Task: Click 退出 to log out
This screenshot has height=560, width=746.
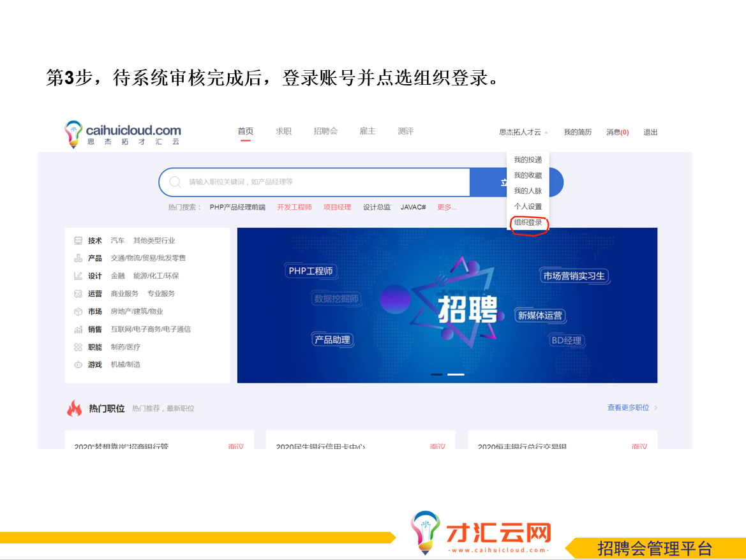Action: [650, 132]
